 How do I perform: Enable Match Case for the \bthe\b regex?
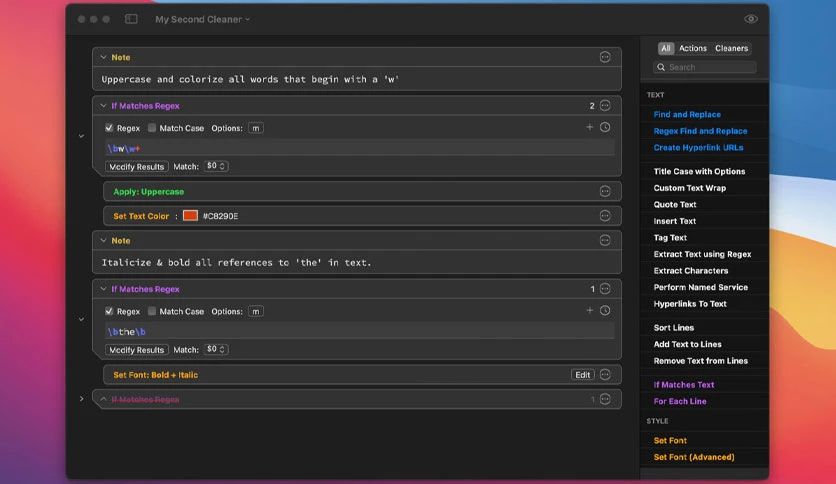coord(152,311)
